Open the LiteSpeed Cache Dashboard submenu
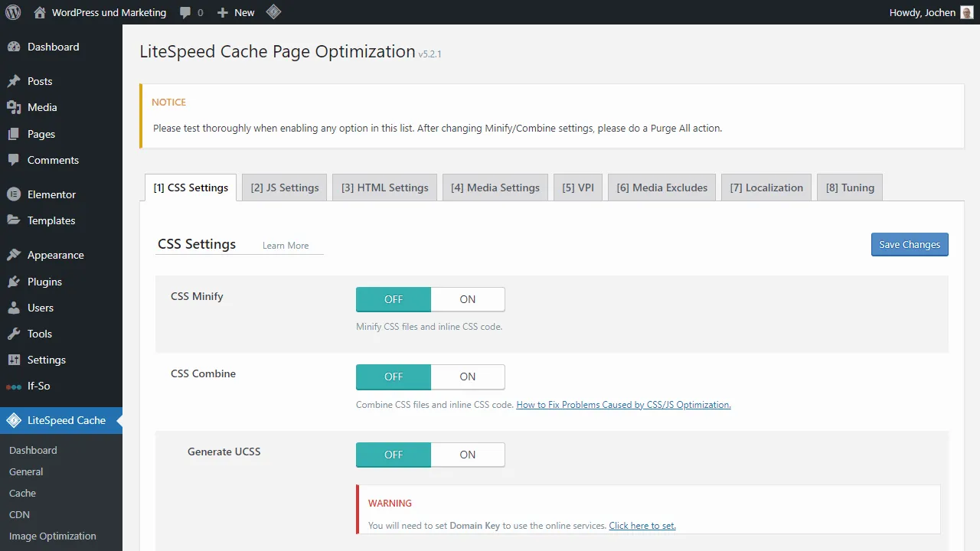 click(x=33, y=450)
